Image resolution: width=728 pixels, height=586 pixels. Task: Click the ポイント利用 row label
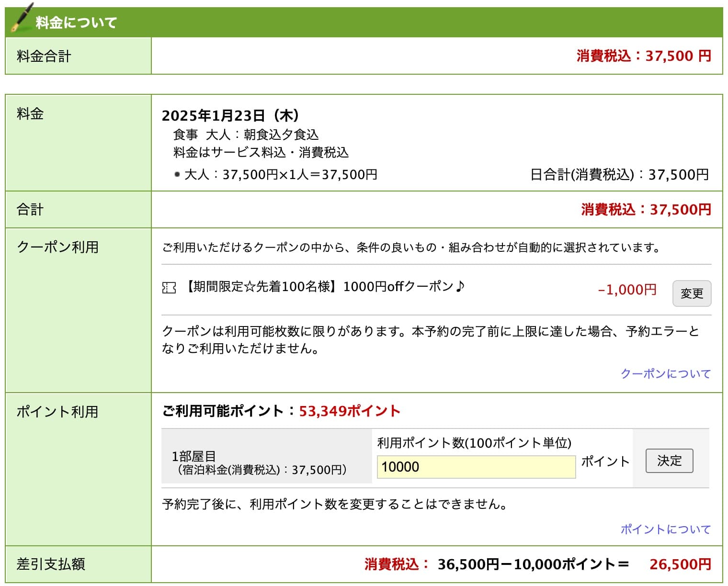(x=57, y=411)
